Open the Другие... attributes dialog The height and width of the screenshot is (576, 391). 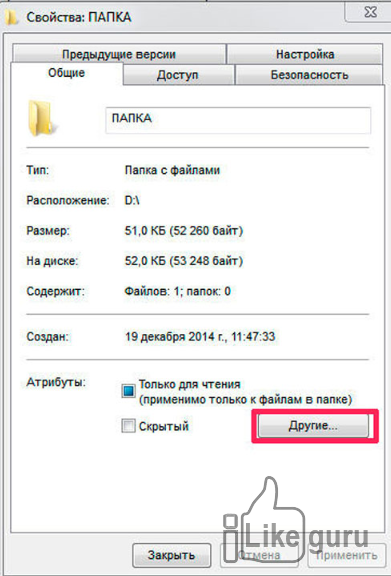pyautogui.click(x=313, y=426)
